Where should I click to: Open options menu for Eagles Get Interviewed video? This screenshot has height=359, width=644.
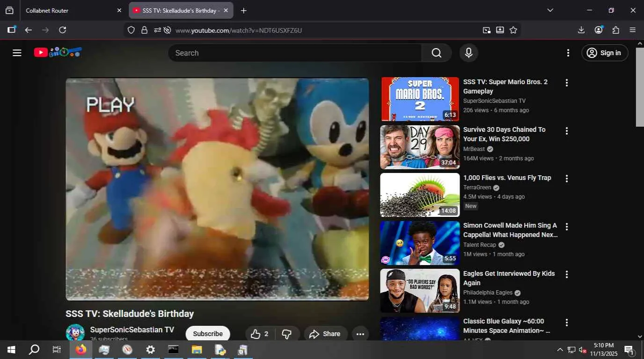click(567, 274)
